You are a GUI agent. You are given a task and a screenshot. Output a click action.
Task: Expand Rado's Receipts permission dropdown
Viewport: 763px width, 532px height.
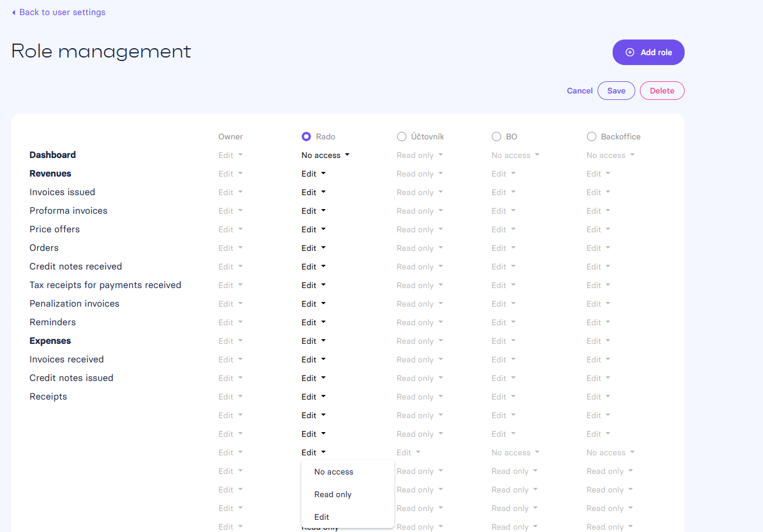pos(314,397)
